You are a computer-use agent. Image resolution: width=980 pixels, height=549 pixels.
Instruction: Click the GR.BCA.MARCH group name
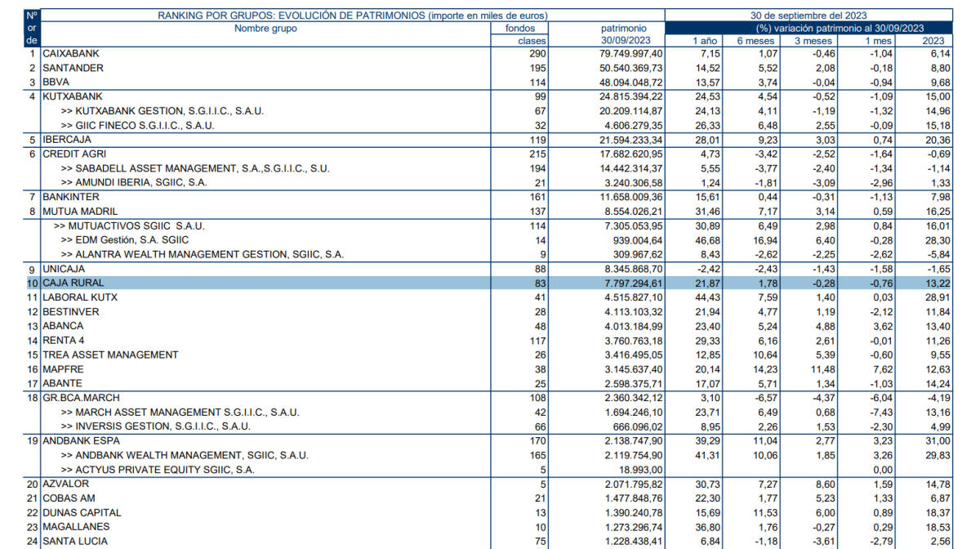79,398
